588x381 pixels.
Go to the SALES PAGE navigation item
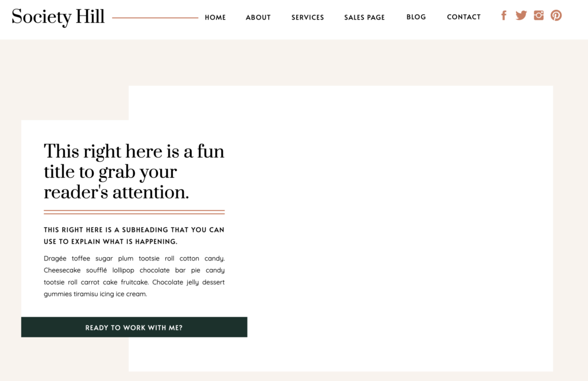pyautogui.click(x=364, y=17)
